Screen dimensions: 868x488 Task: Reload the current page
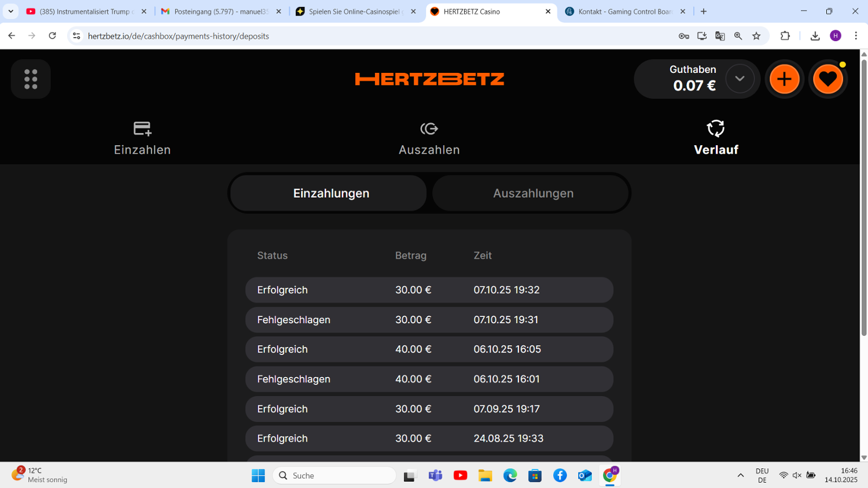[x=52, y=36]
